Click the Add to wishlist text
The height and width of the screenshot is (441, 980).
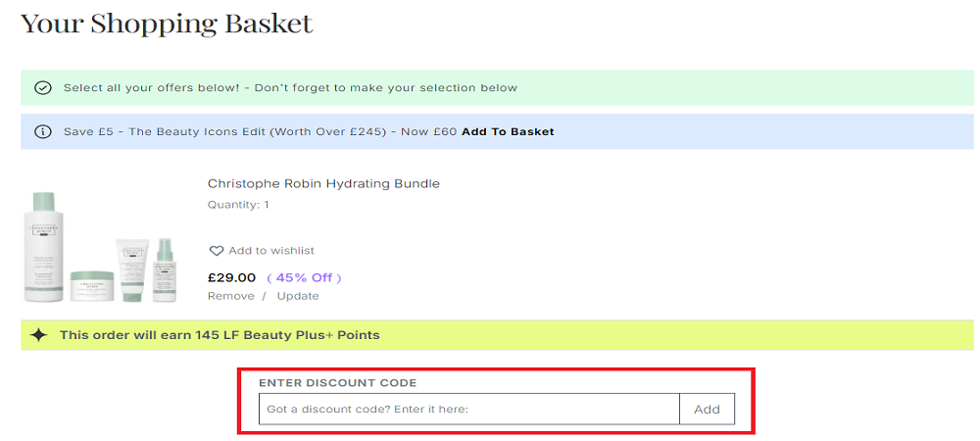pos(271,251)
